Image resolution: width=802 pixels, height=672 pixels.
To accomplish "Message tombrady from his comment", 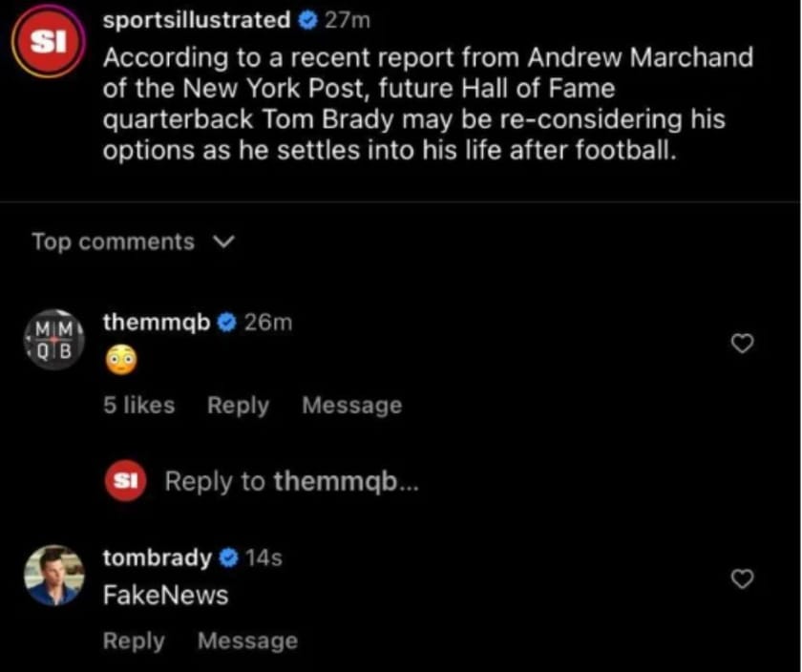I will click(247, 640).
